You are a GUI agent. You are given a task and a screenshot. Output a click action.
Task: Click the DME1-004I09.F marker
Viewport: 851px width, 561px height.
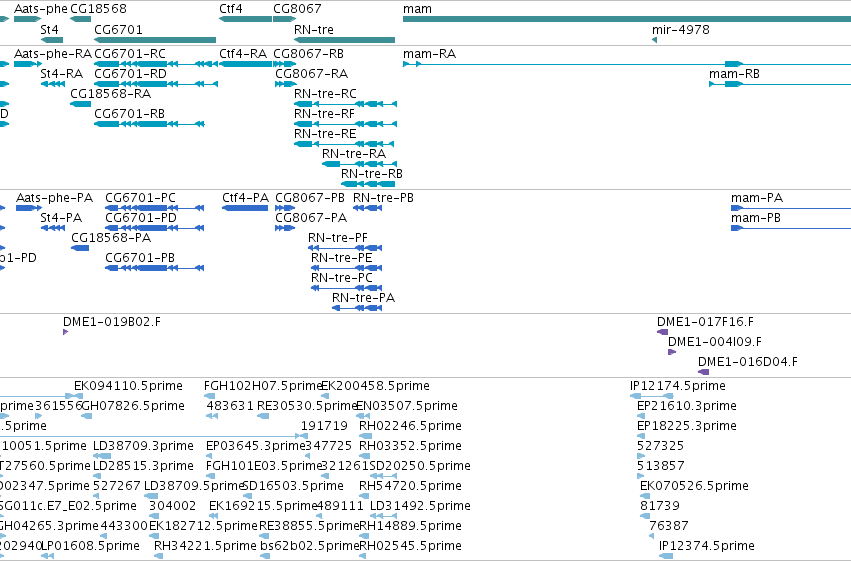(x=672, y=352)
